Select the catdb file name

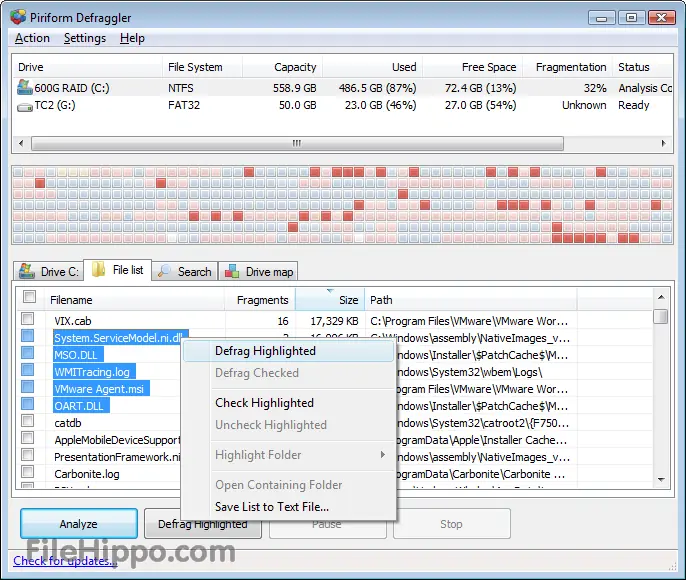point(68,423)
